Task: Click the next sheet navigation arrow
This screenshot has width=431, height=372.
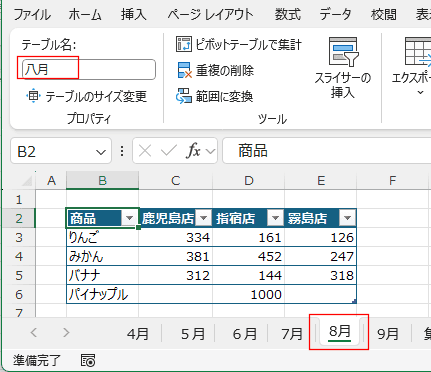Action: [66, 332]
